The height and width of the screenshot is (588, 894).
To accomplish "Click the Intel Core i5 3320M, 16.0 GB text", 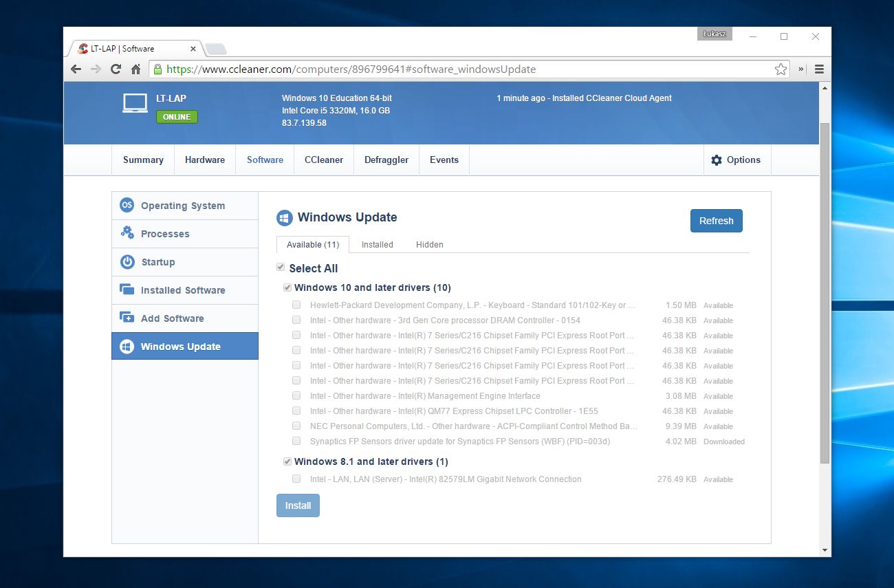I will [336, 111].
